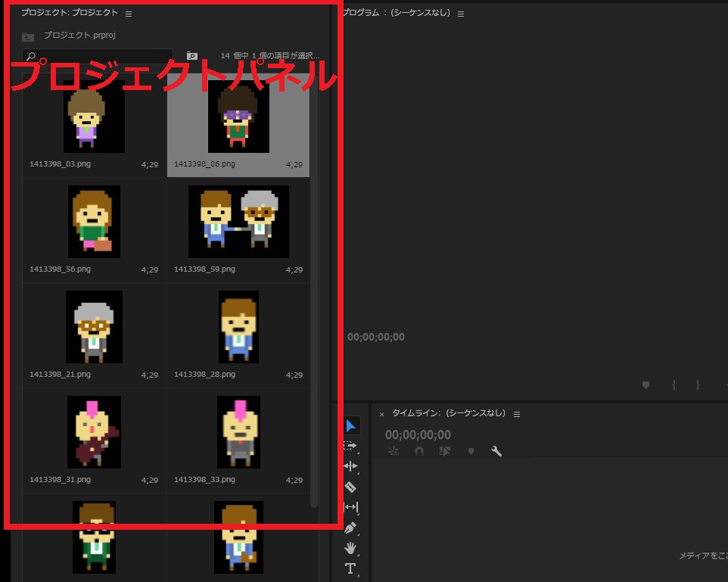Select the Ripple Edit tool
This screenshot has width=728, height=582.
pos(350,466)
